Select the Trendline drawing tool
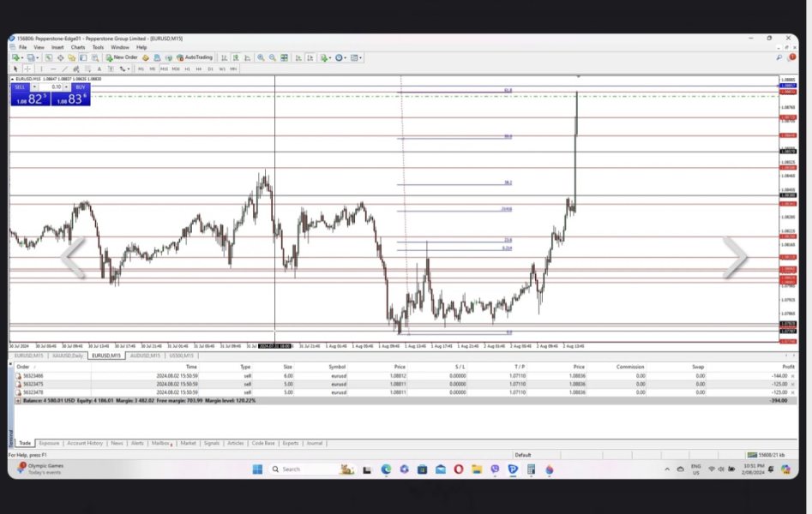This screenshot has width=812, height=514. click(x=64, y=69)
